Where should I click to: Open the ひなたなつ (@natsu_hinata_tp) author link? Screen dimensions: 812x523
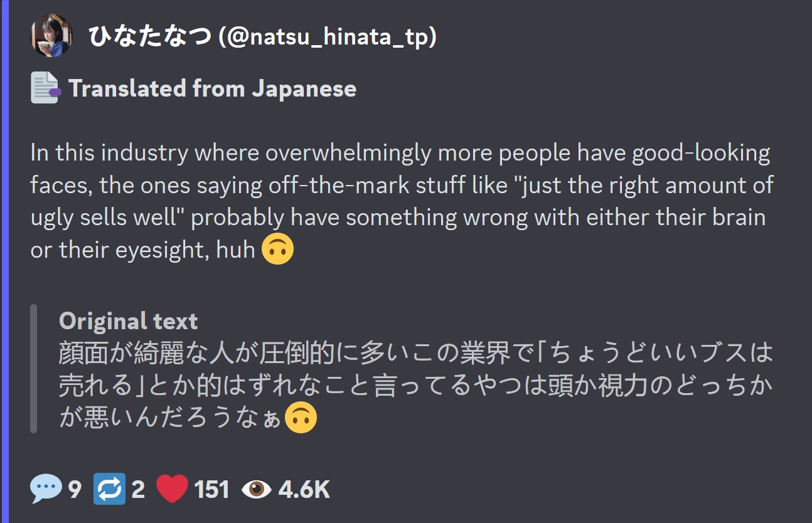[x=151, y=37]
